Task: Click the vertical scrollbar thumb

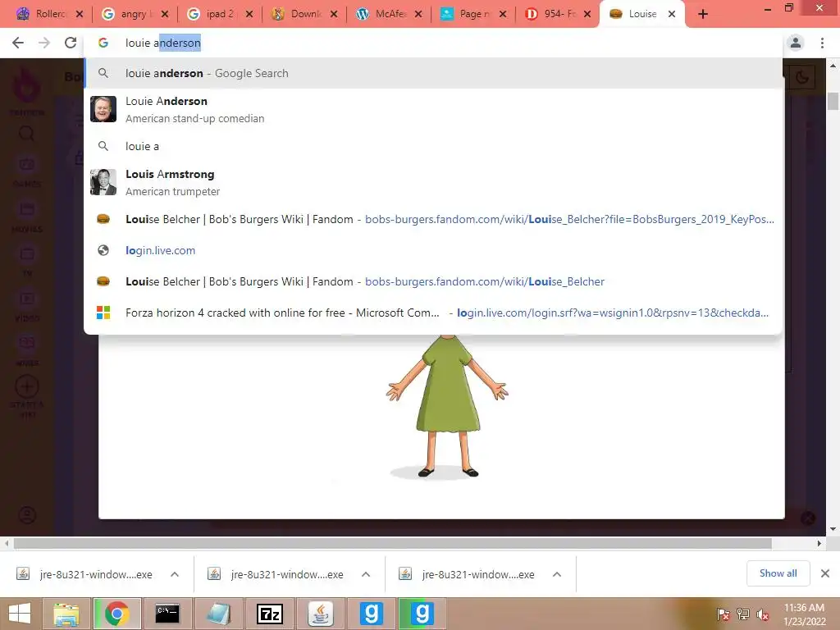Action: 833,101
